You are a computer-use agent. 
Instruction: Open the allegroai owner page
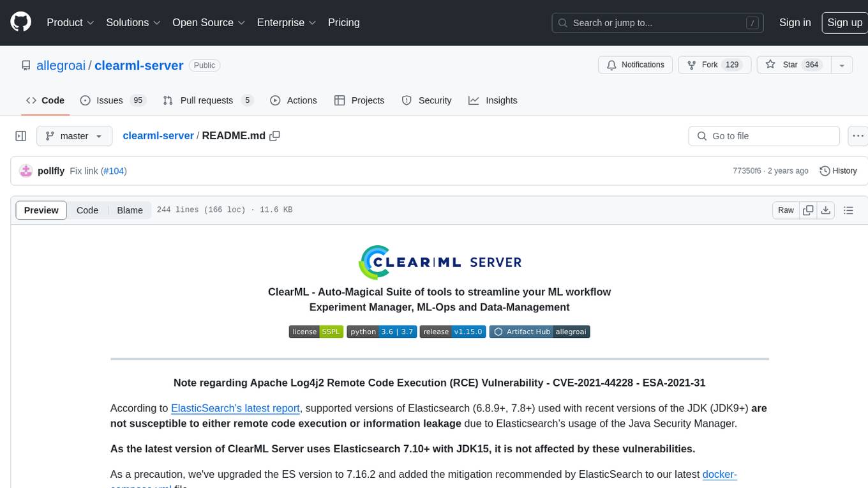61,65
